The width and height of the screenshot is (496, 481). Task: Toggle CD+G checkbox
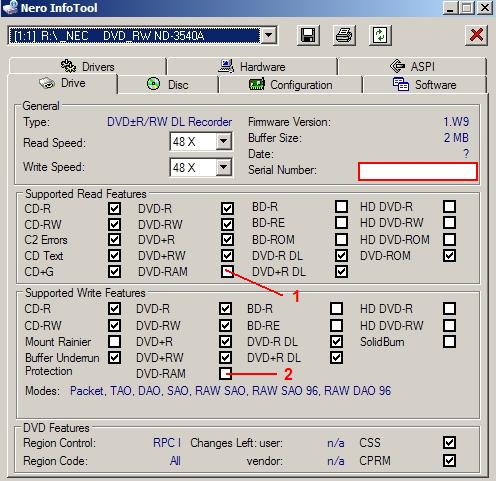(114, 271)
